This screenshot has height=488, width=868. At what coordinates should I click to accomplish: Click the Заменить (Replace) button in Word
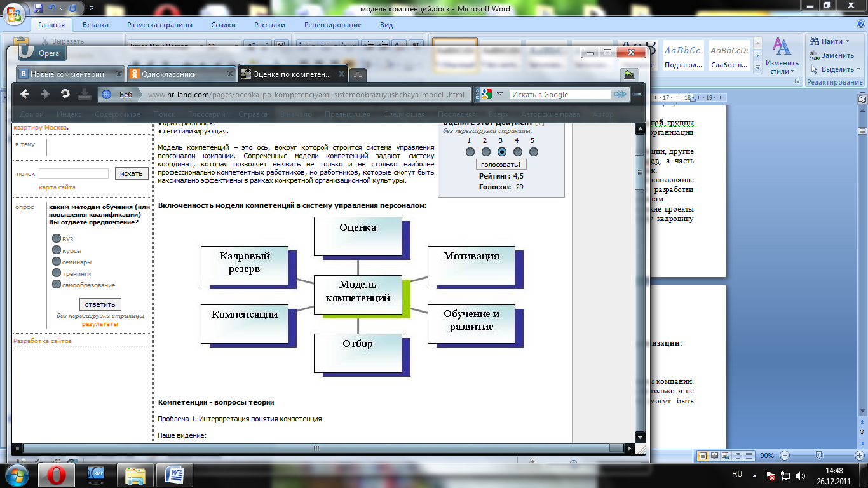coord(833,55)
